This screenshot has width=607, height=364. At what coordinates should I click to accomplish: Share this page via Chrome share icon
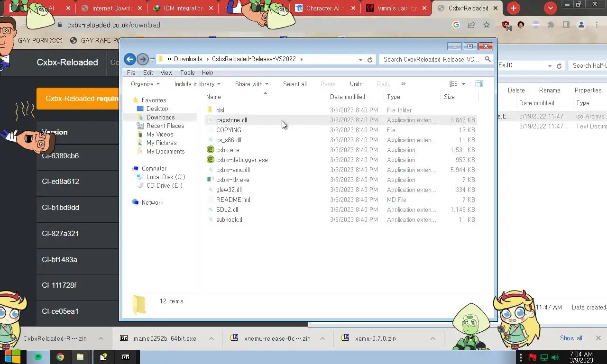tap(471, 25)
